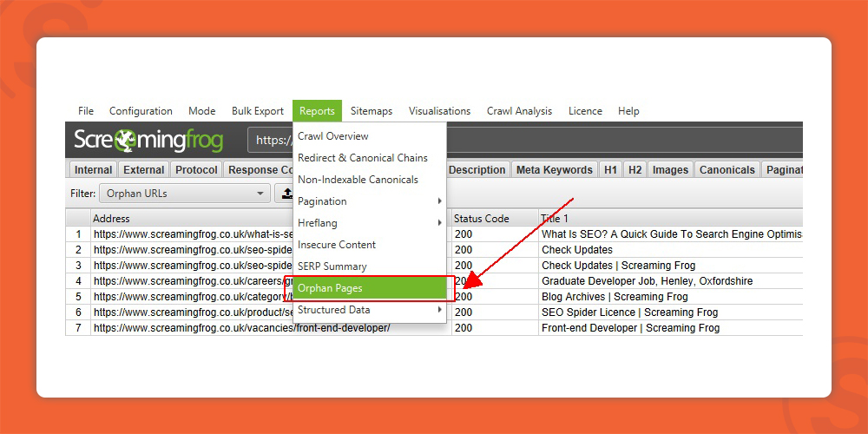Open the Bulk Export menu
Viewport: 868px width, 434px height.
[258, 111]
